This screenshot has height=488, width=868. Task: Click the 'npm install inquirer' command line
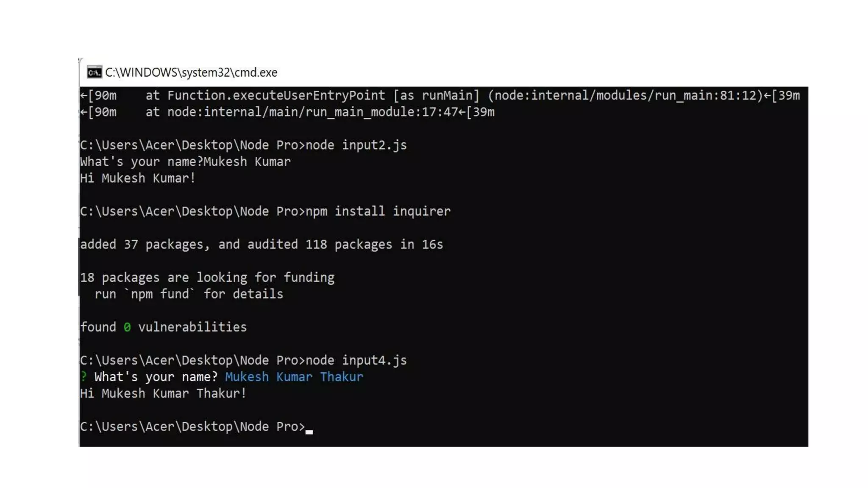[x=265, y=211]
